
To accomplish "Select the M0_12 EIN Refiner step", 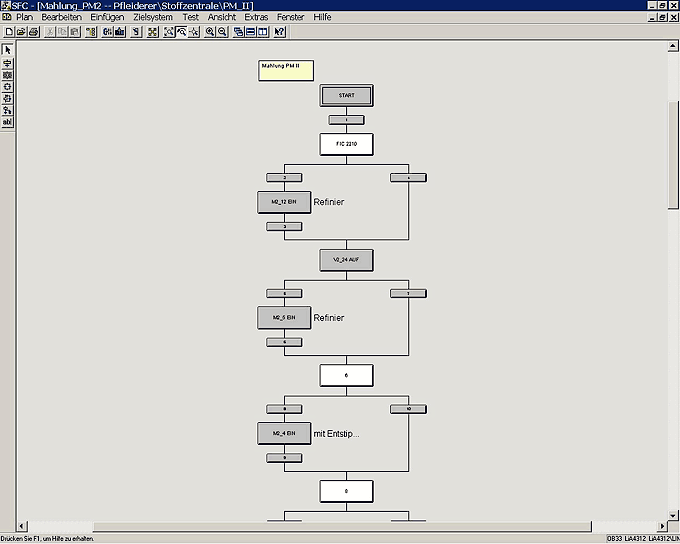I will [284, 202].
